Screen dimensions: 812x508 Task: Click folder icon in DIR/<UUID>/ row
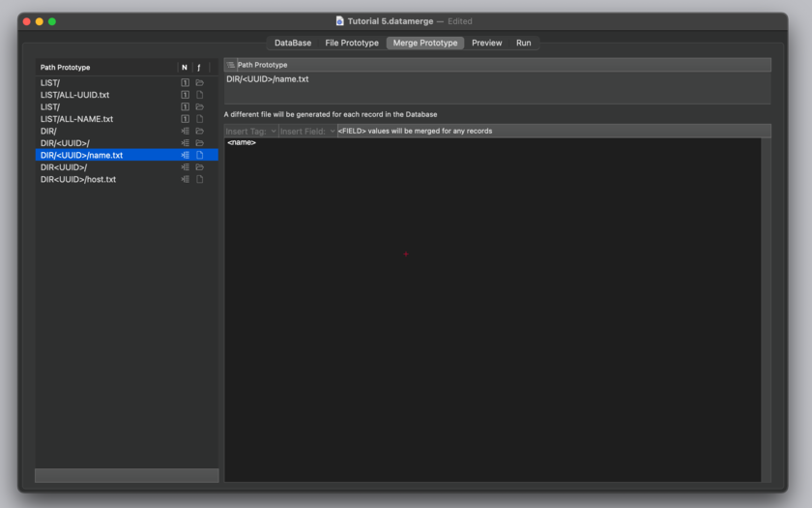coord(199,143)
